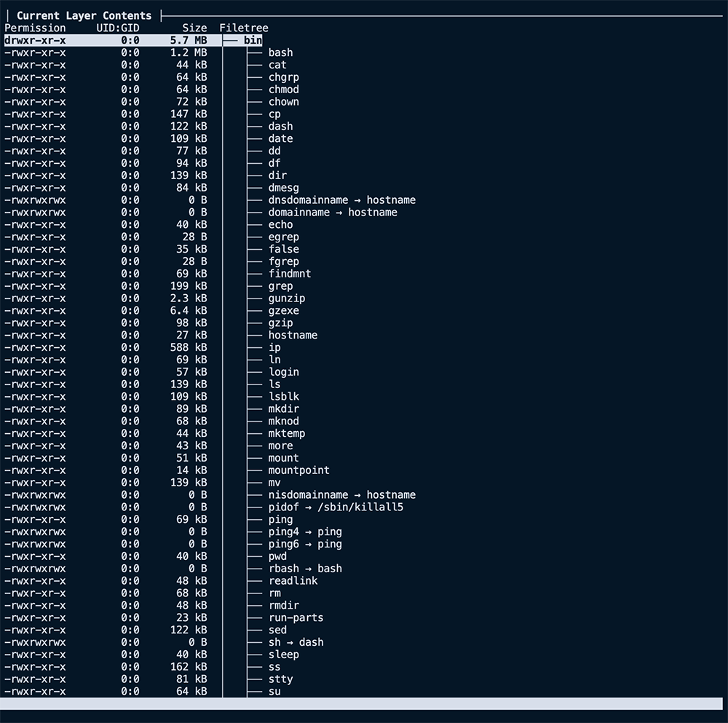This screenshot has width=728, height=723.
Task: Click the Current Layer Contents pane title
Action: pos(84,15)
